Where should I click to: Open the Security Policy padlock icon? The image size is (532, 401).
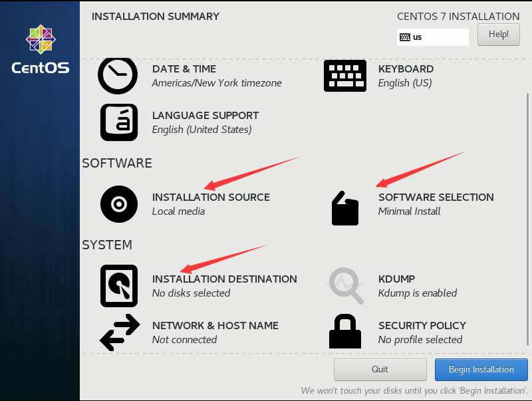(345, 331)
